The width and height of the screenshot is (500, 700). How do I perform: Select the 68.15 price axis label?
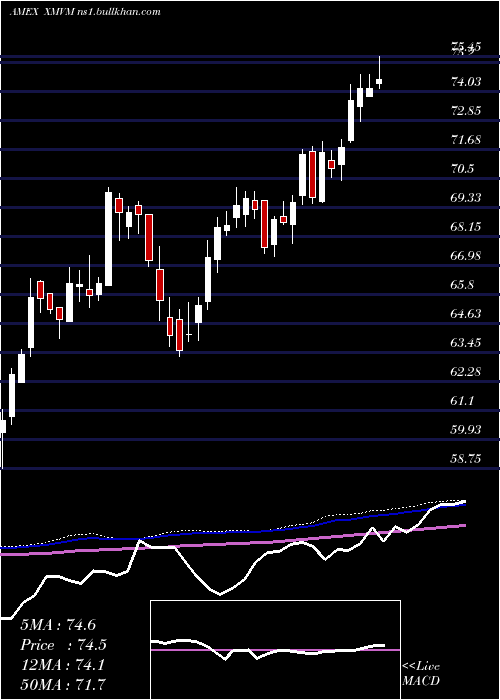click(467, 227)
